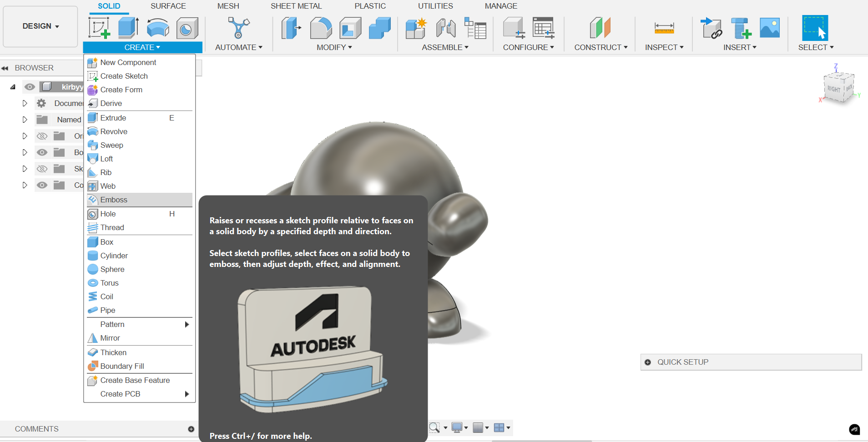The width and height of the screenshot is (868, 442).
Task: Click the Hole toolbar icon
Action: pos(187,28)
